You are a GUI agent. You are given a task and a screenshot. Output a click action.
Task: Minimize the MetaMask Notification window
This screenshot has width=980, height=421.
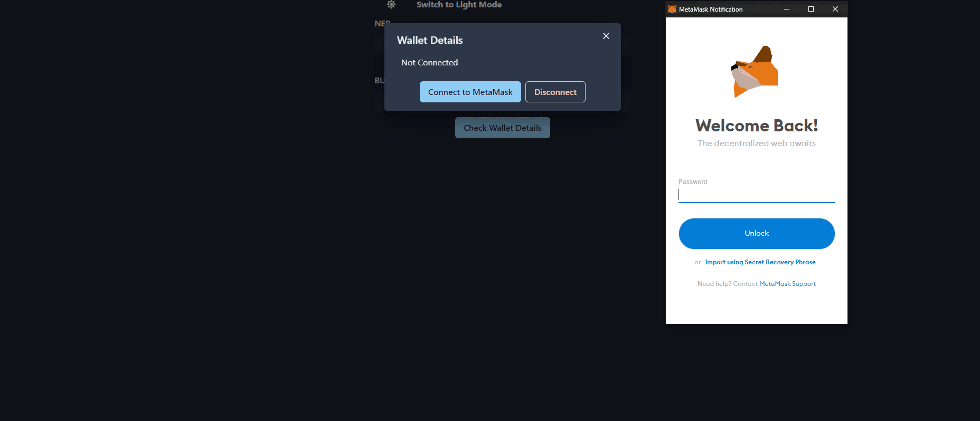pos(787,9)
